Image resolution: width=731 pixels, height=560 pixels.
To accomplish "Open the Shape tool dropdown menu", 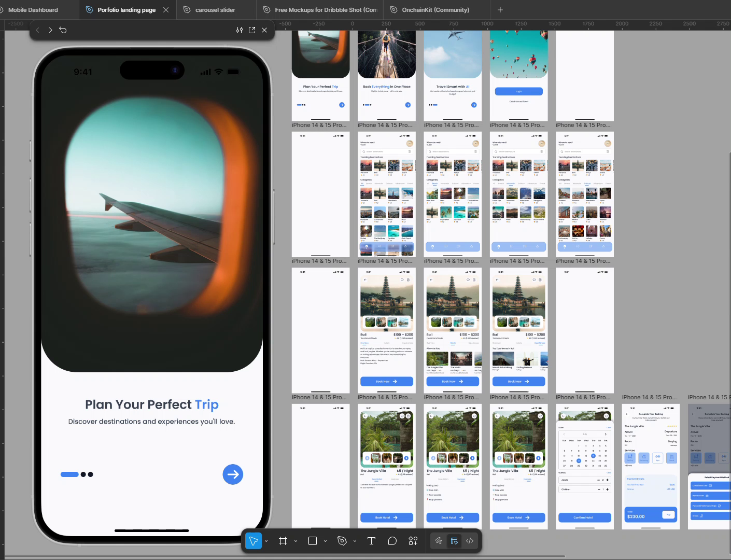I will (325, 541).
